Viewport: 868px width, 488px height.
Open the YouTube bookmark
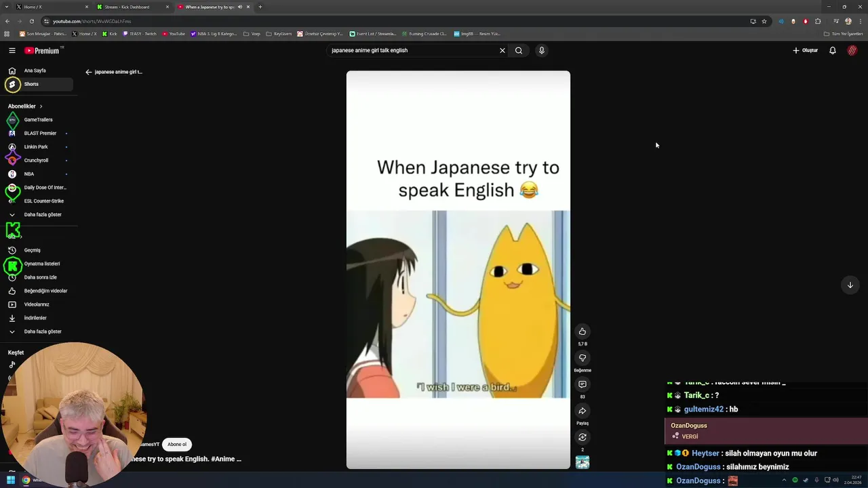click(174, 33)
